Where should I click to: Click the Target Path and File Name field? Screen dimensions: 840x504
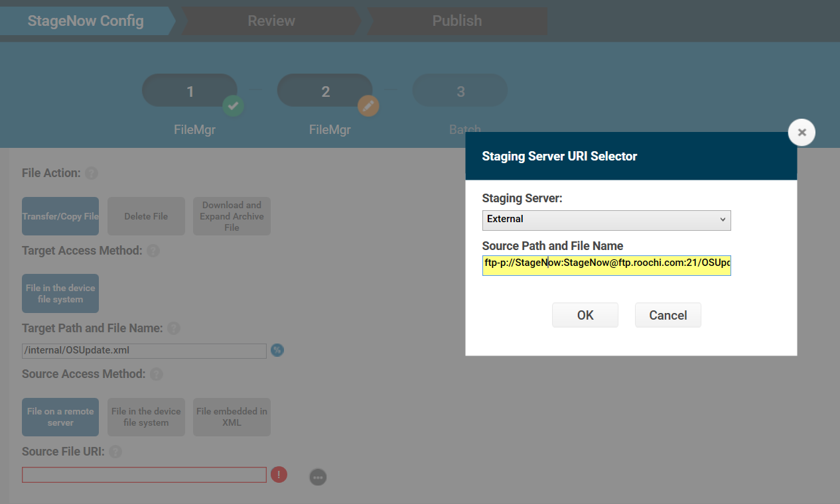(144, 351)
